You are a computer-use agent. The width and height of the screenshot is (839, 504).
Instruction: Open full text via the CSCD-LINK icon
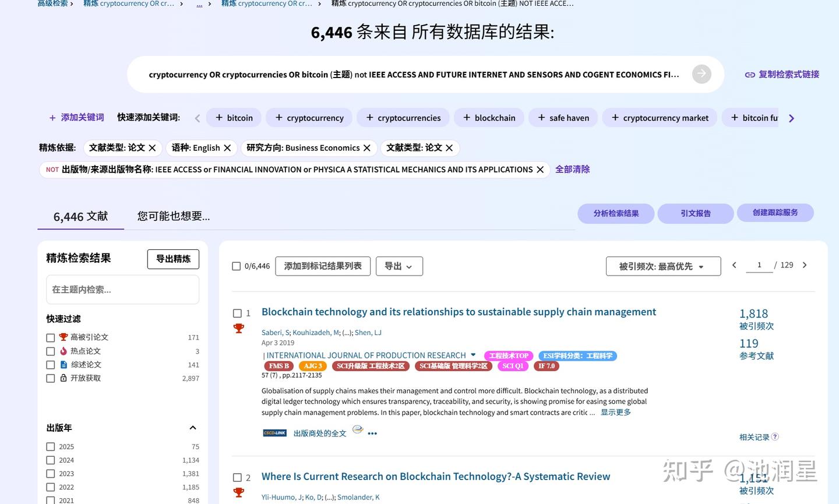274,433
